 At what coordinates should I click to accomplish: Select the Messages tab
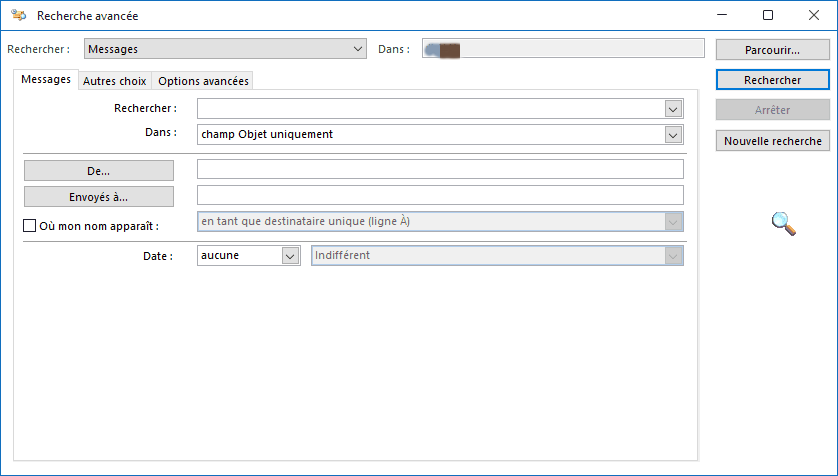point(46,80)
